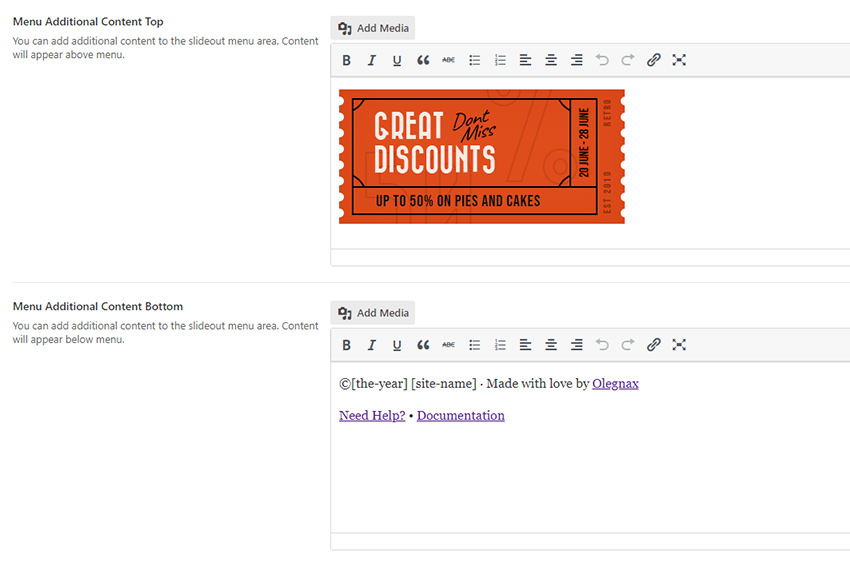850x567 pixels.
Task: Insert blockquote in the bottom content editor
Action: (x=423, y=345)
